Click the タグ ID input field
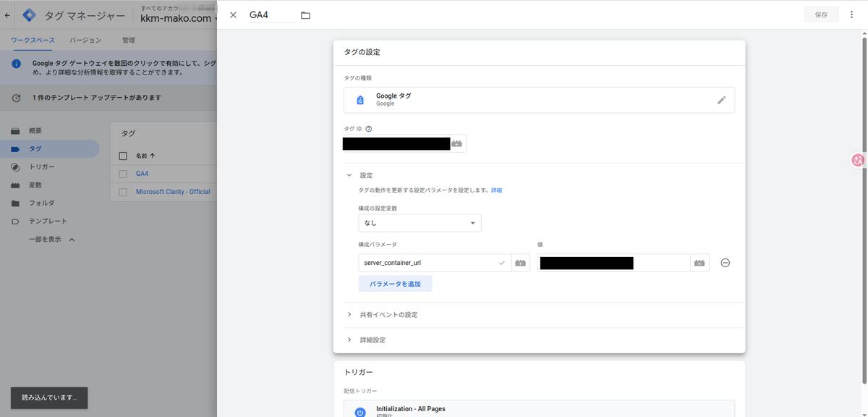The image size is (868, 417). coord(396,143)
